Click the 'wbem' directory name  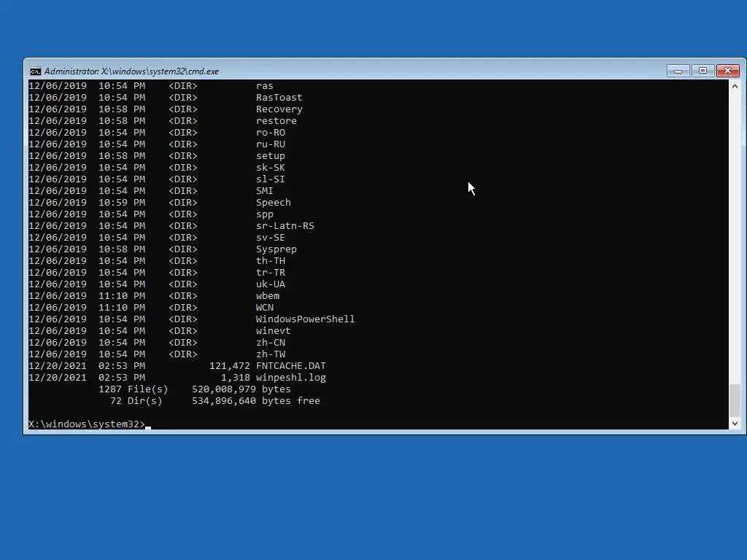[x=268, y=296]
